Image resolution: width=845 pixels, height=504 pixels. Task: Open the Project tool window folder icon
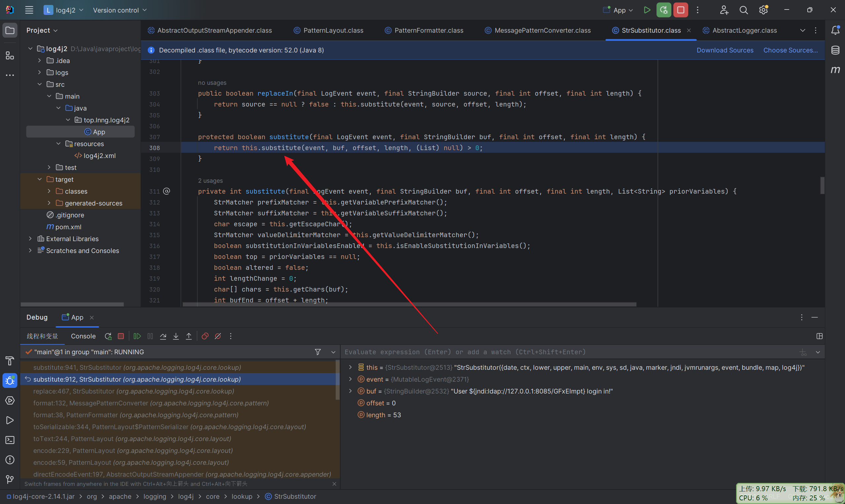pos(10,30)
